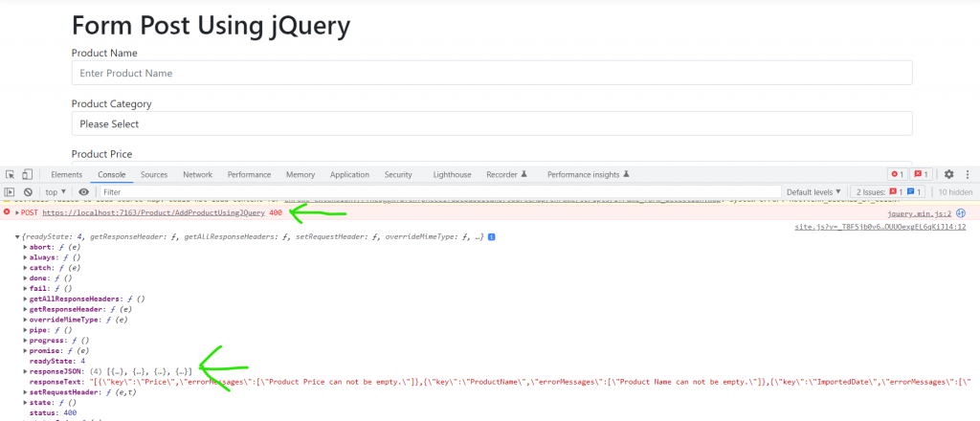This screenshot has width=980, height=421.
Task: Open DevTools settings gear
Action: [x=948, y=175]
